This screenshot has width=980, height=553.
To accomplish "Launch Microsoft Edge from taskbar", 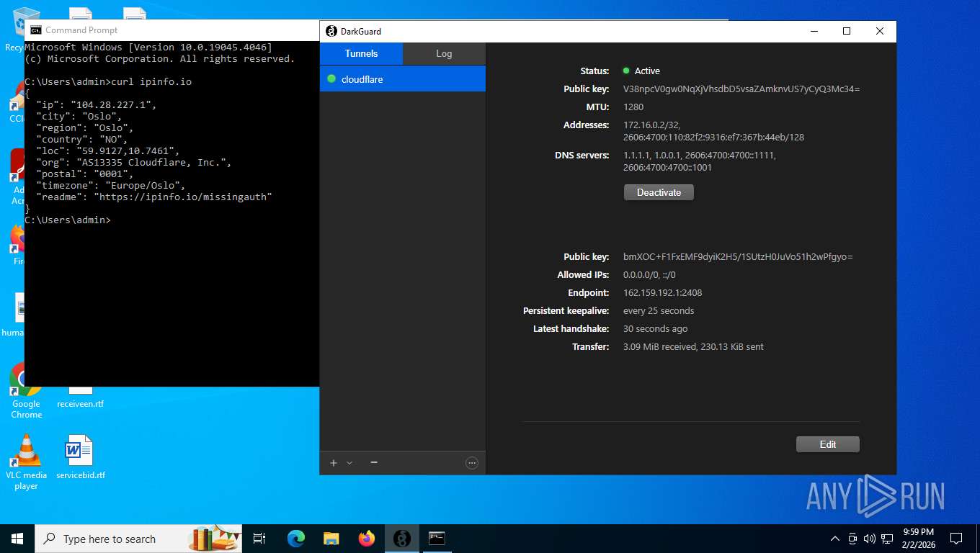I will 296,539.
